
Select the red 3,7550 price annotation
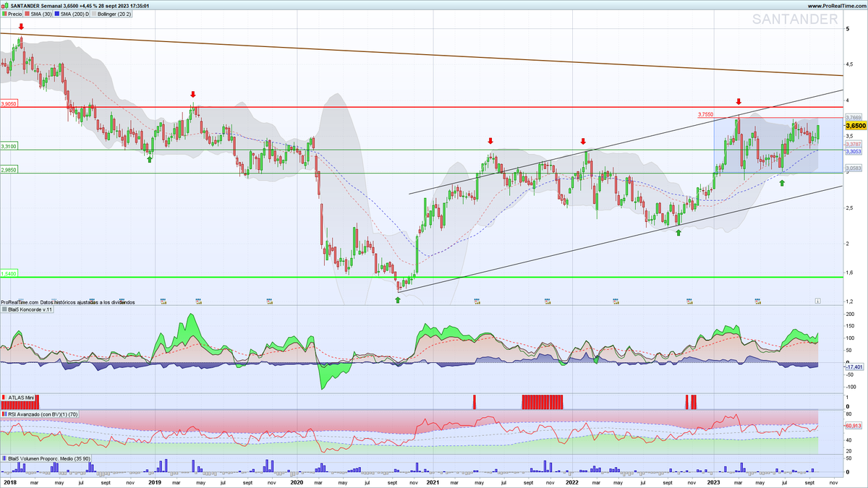[x=706, y=114]
